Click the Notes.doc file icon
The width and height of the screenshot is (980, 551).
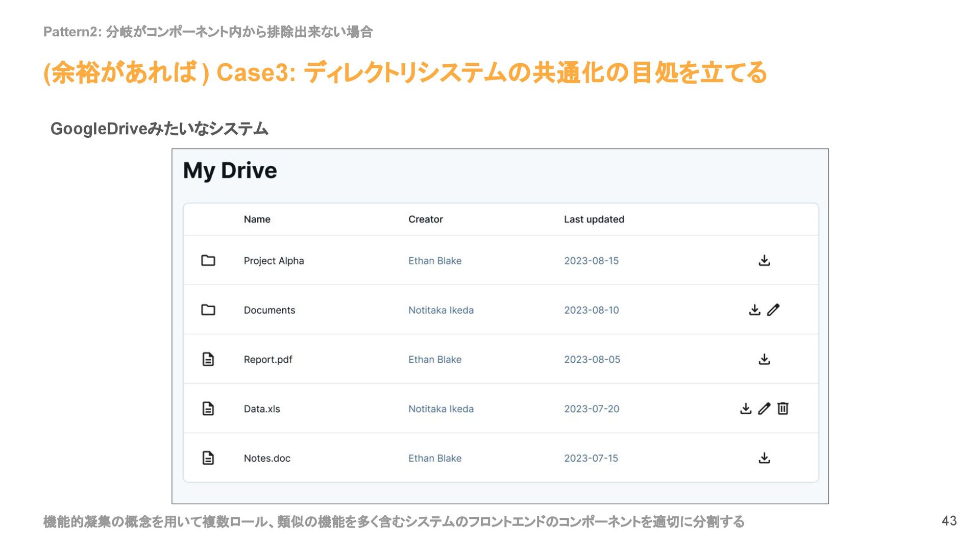pos(208,458)
